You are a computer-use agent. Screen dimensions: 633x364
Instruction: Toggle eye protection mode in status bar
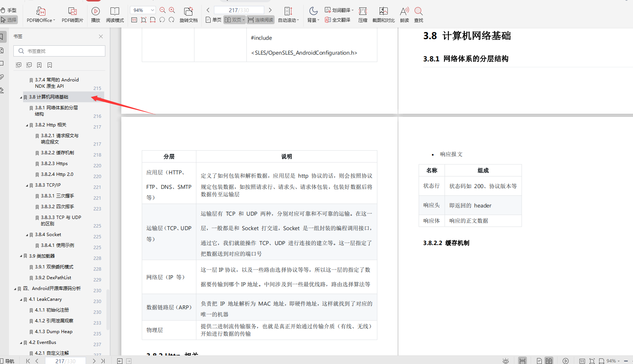505,361
